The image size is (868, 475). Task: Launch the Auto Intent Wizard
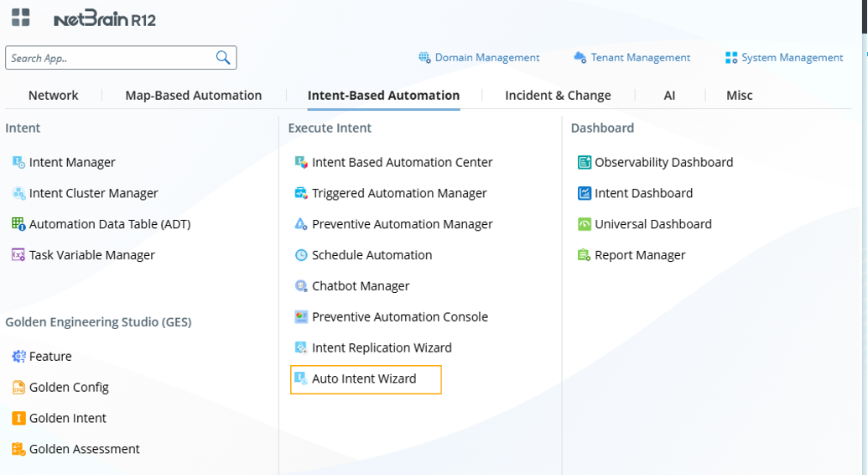click(x=364, y=378)
